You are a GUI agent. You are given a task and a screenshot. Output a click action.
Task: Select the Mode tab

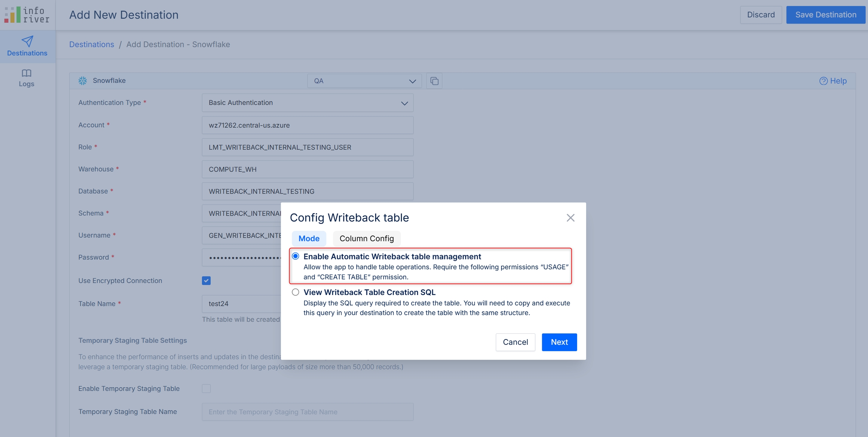(309, 238)
